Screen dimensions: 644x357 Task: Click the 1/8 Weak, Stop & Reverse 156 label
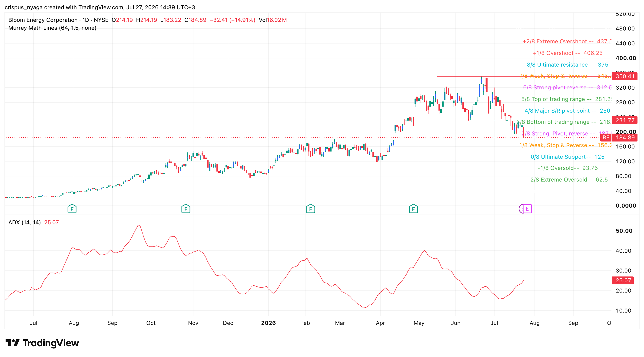pyautogui.click(x=565, y=145)
